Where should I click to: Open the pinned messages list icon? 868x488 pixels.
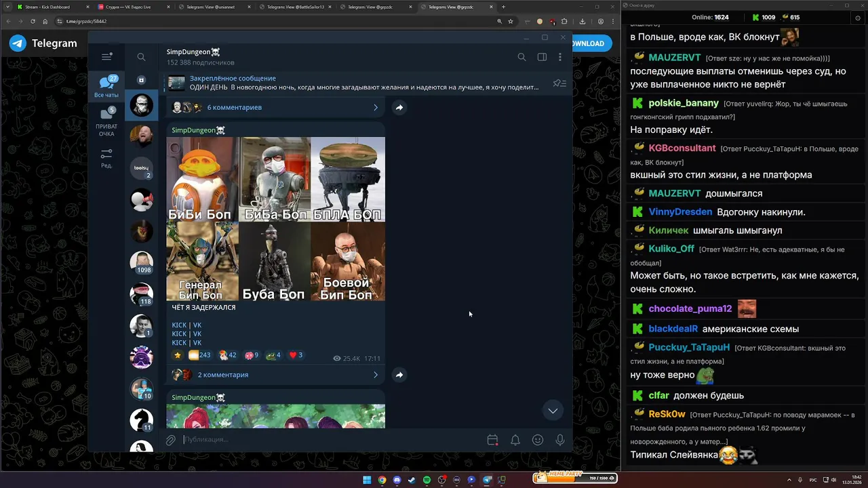tap(559, 83)
